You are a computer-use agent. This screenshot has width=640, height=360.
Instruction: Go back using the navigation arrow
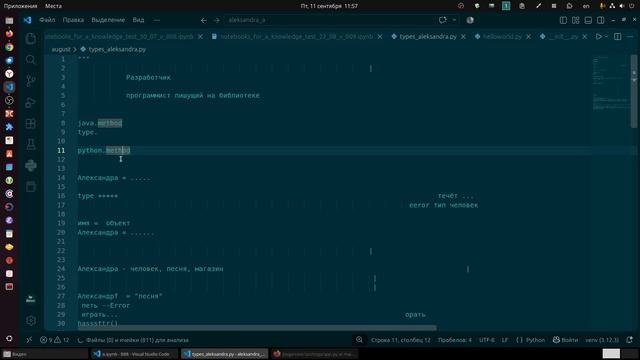click(204, 20)
